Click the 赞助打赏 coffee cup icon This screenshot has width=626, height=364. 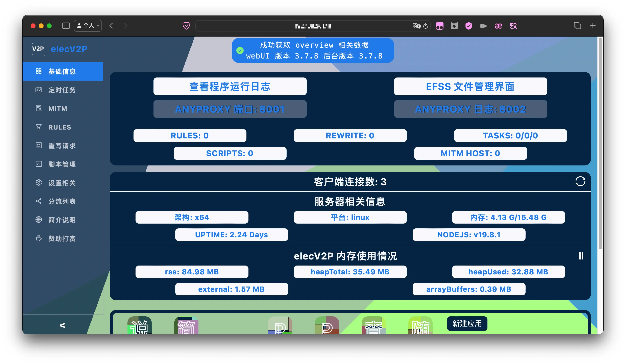tap(39, 238)
